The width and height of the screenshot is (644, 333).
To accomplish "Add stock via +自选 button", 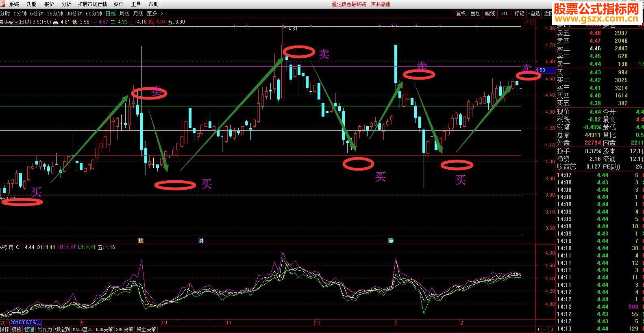I will click(534, 13).
